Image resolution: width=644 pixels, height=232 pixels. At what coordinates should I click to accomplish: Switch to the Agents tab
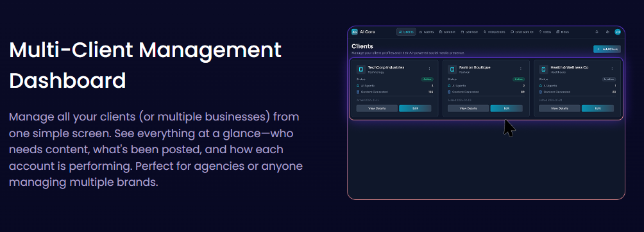coord(427,31)
